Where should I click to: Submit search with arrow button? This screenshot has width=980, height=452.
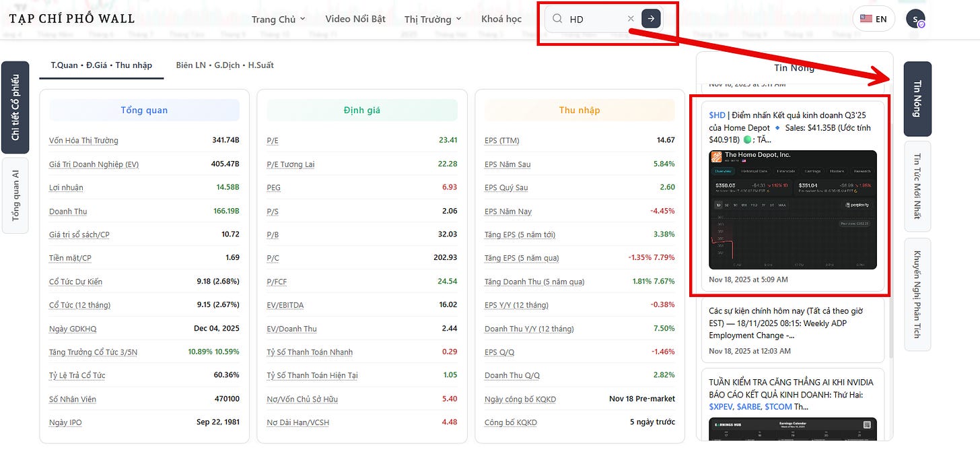(x=651, y=19)
